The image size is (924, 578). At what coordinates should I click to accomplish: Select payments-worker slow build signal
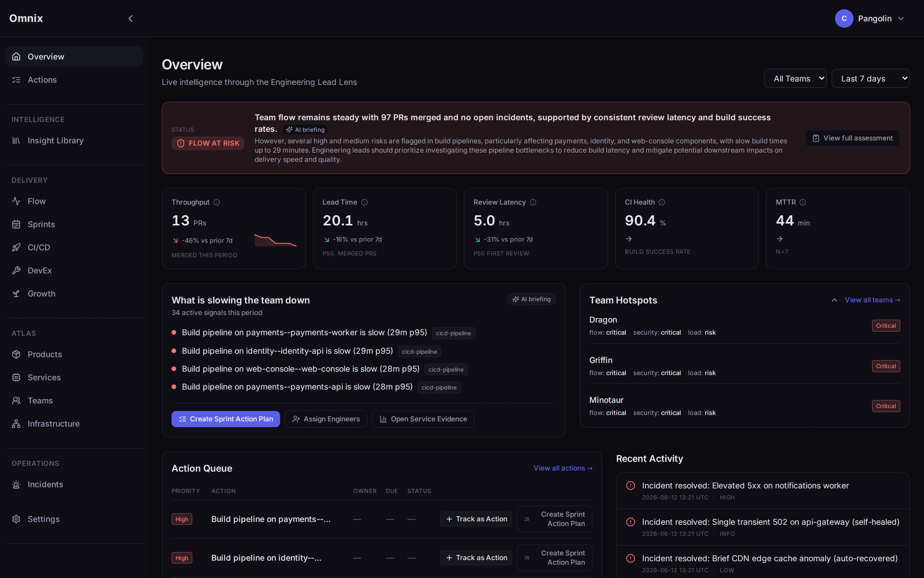point(304,333)
